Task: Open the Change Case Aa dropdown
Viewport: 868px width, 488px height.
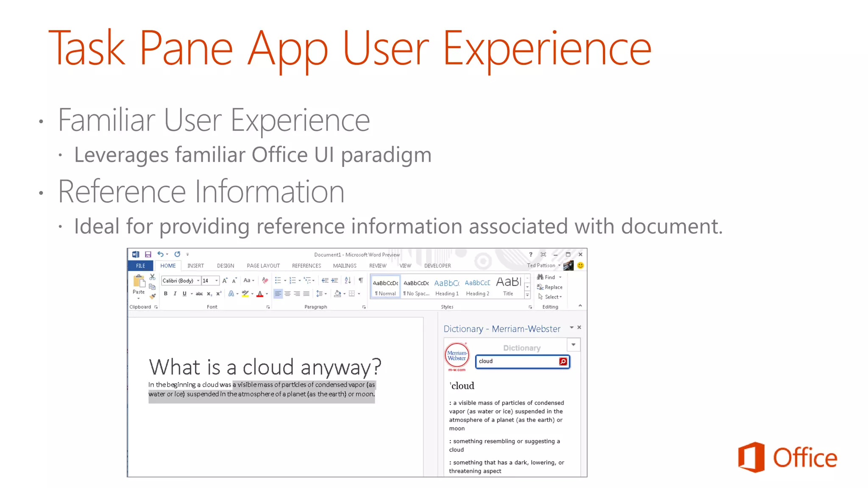Action: point(249,280)
